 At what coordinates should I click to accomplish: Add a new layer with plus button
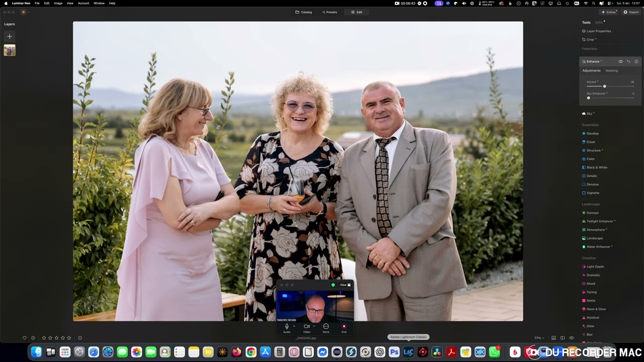(x=10, y=36)
